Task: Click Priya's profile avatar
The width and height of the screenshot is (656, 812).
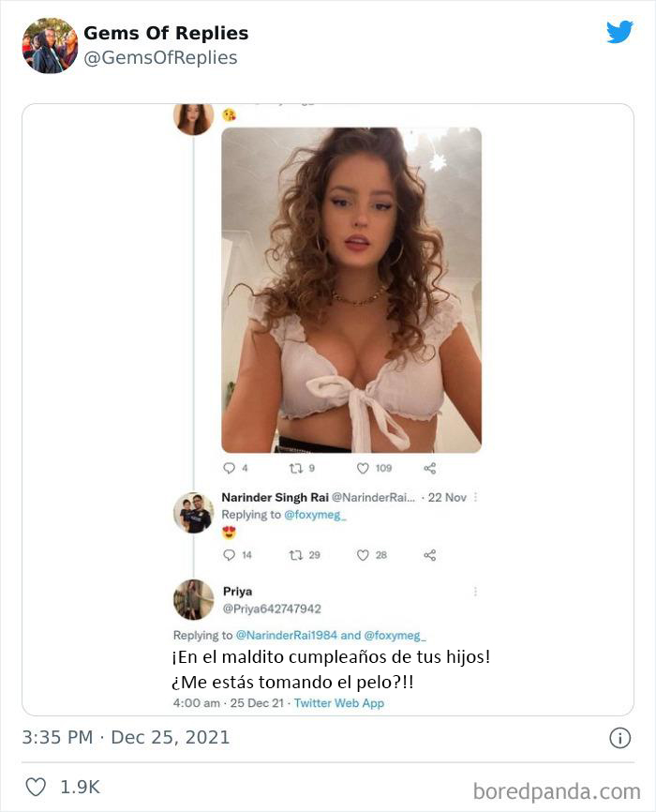Action: tap(193, 598)
